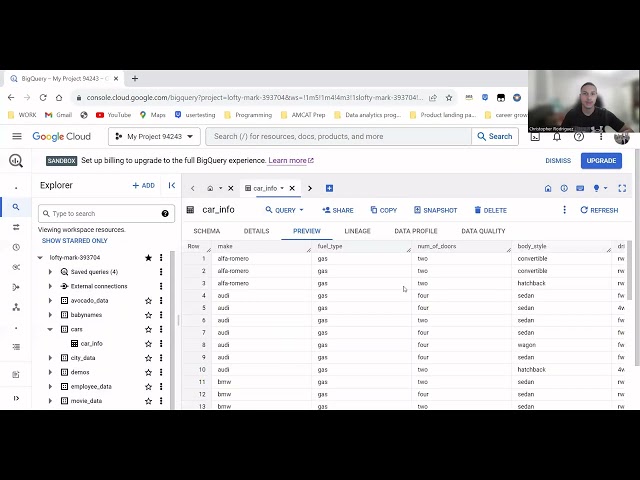Click the blue new query plus tab icon
The width and height of the screenshot is (640, 480).
(x=329, y=188)
